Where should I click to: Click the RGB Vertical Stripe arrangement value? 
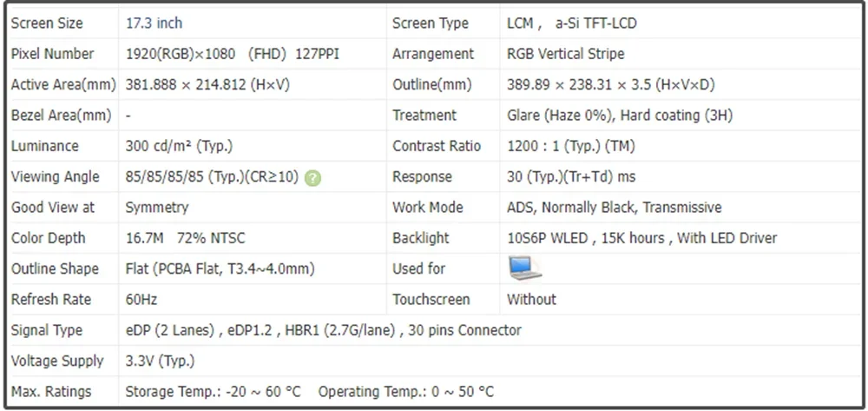pos(565,54)
